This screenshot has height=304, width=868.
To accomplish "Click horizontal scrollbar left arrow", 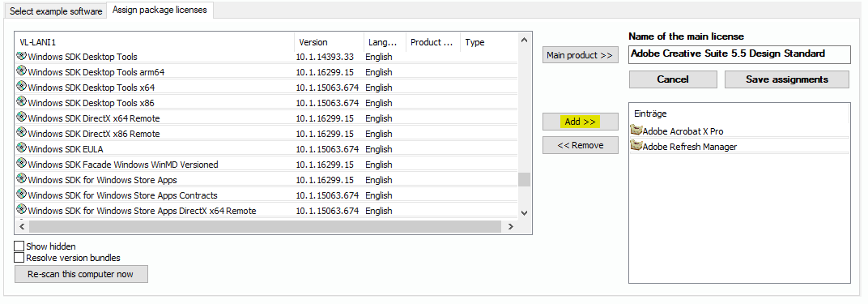I will 22,226.
